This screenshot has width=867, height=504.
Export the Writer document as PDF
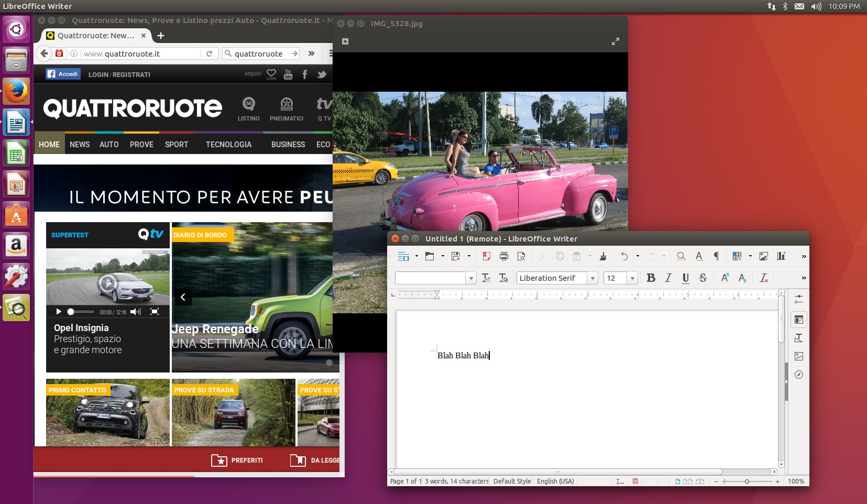pyautogui.click(x=487, y=256)
